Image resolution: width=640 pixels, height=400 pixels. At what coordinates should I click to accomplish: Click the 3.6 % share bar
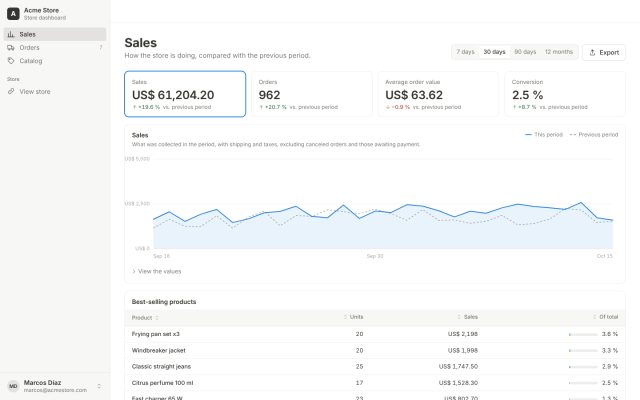(x=583, y=334)
